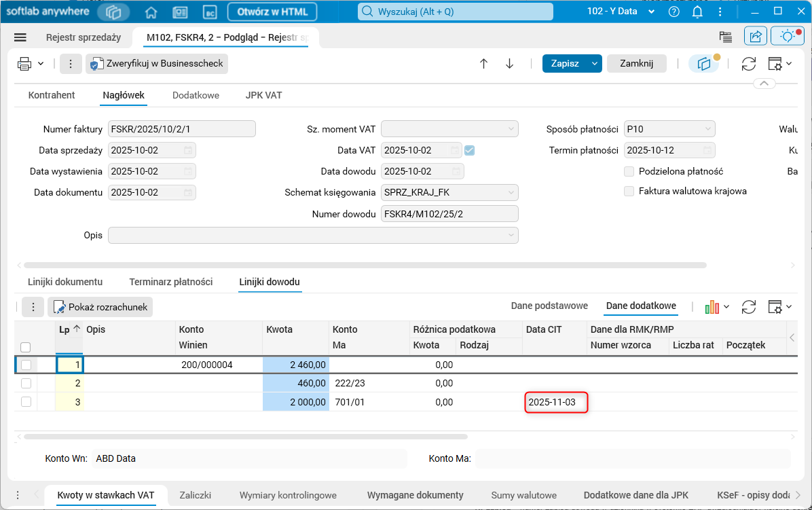Open the Rejestr sprzedaży tab
Image resolution: width=812 pixels, height=510 pixels.
pos(84,37)
